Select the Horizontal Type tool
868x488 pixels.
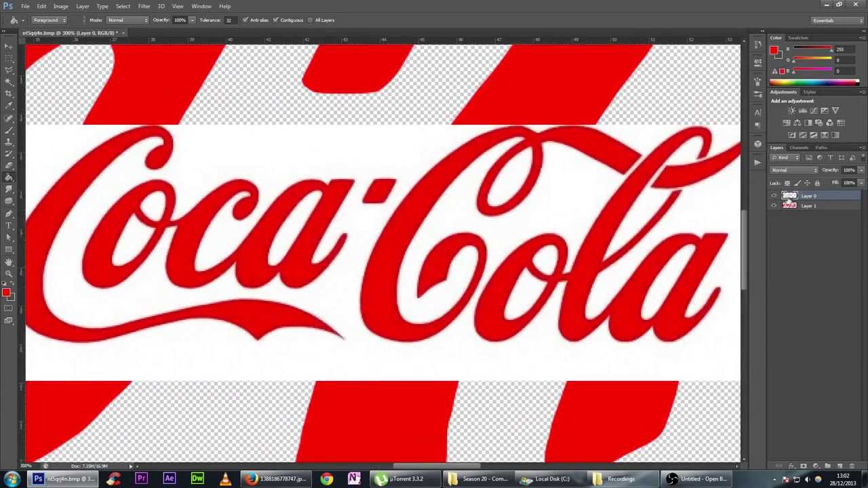tap(8, 226)
